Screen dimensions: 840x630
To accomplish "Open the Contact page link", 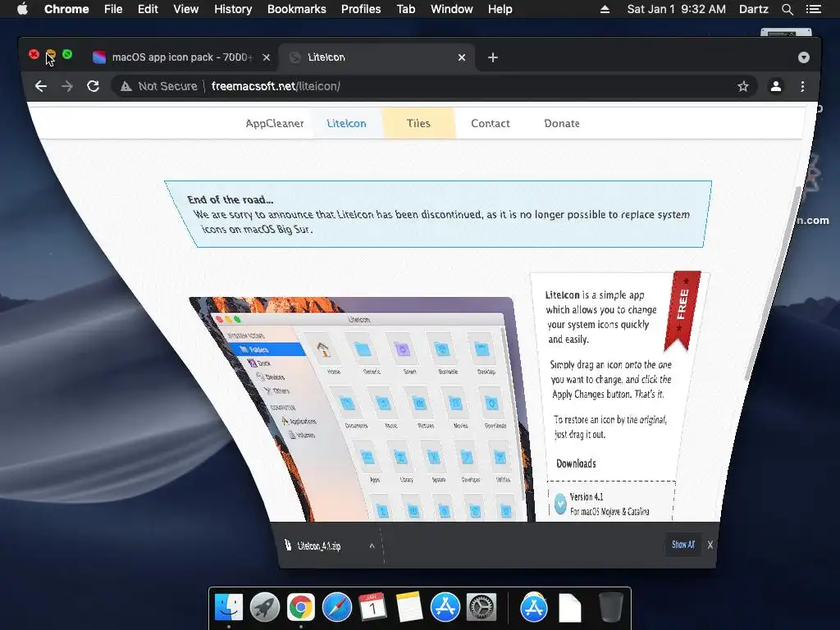I will 491,123.
